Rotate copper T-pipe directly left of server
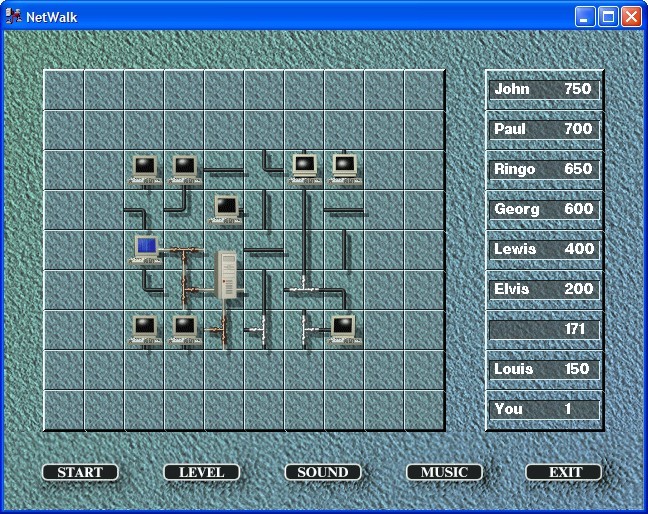 click(185, 290)
